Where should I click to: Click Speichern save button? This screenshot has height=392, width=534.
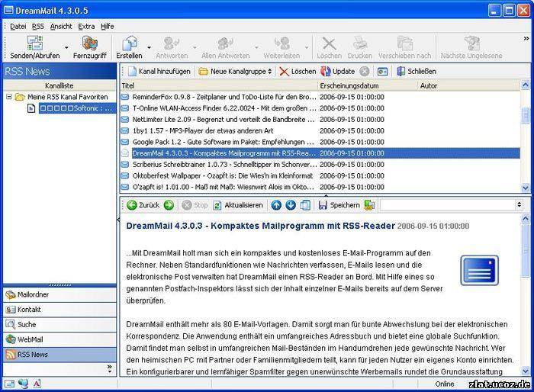tap(339, 205)
